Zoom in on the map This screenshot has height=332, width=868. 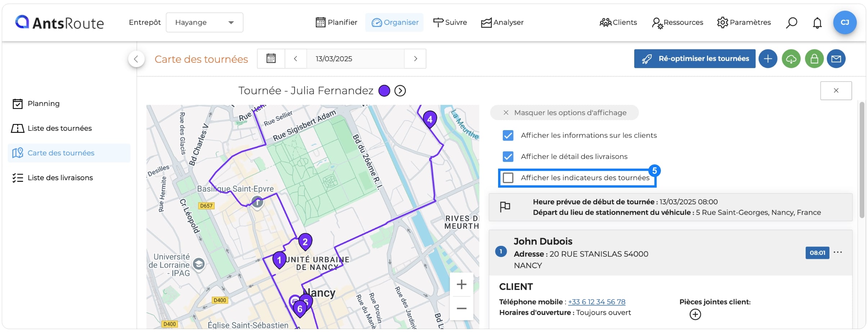tap(461, 284)
